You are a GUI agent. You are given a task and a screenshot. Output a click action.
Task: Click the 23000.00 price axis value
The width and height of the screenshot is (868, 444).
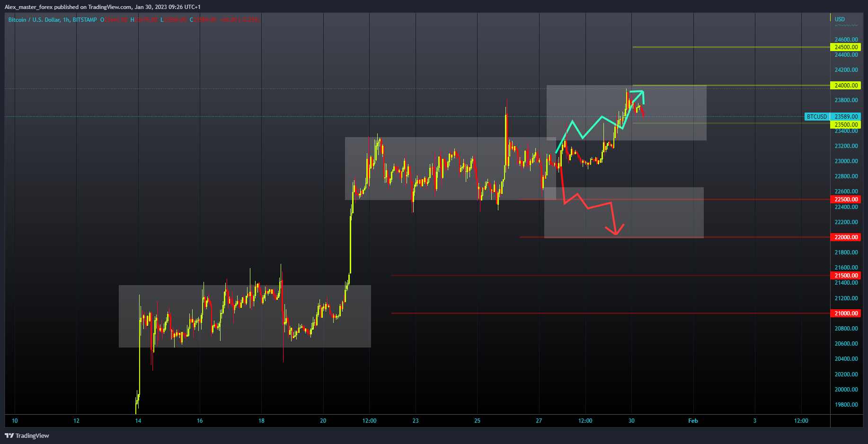tap(846, 161)
